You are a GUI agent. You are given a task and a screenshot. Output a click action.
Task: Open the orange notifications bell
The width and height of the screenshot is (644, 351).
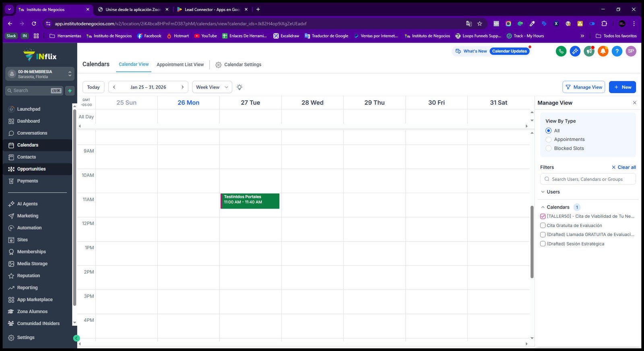[x=603, y=51]
